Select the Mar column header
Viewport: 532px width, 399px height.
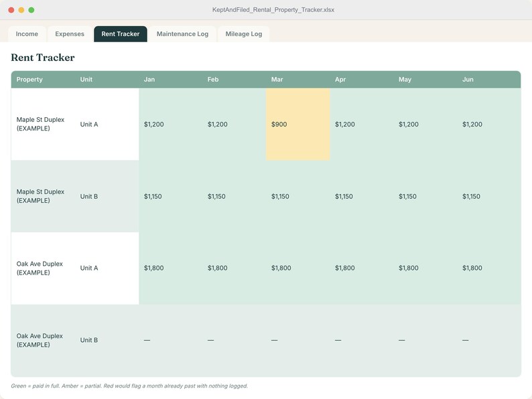click(298, 79)
